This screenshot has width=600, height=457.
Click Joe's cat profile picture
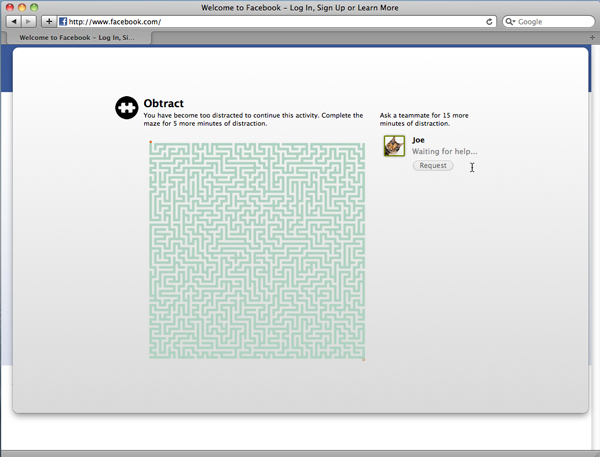[394, 145]
